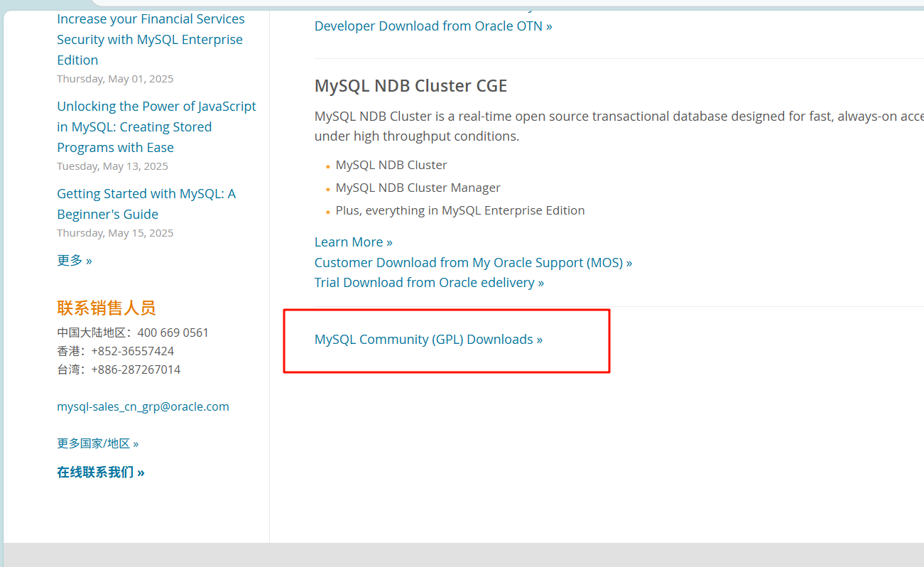Click the NDB Cluster description paragraph
This screenshot has height=567, width=924.
pyautogui.click(x=619, y=126)
